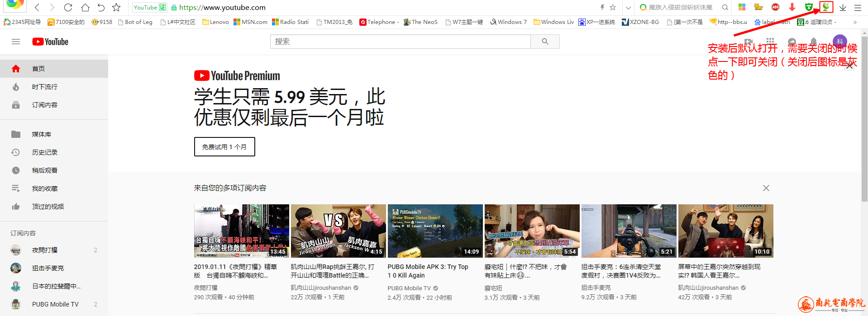Open the 5:21 狙击手麦克 video thumbnail
The height and width of the screenshot is (316, 868).
(629, 231)
